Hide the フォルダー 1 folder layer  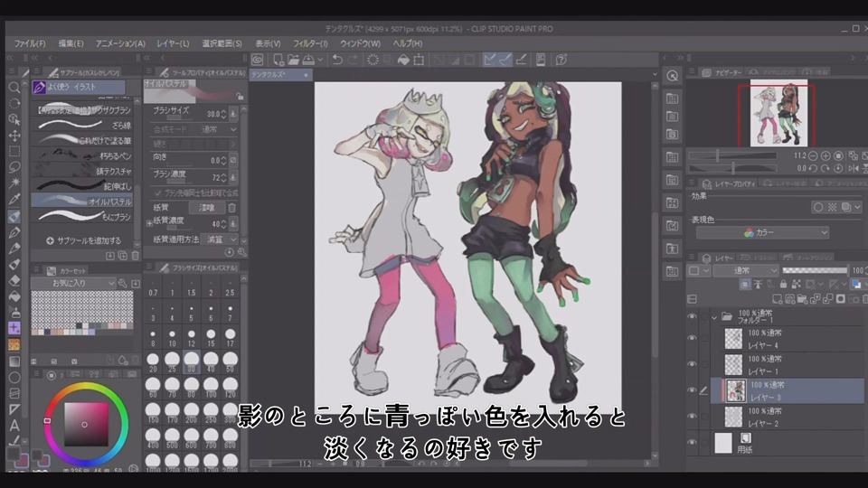coord(692,316)
